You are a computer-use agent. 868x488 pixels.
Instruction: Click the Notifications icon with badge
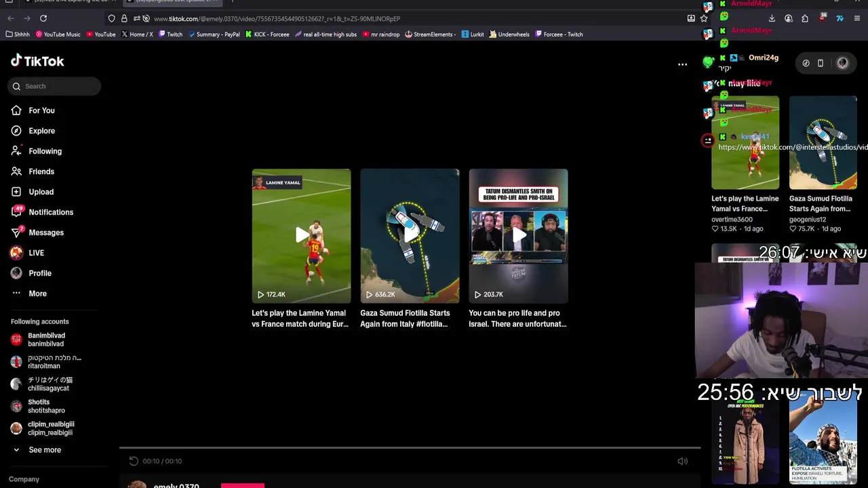17,211
